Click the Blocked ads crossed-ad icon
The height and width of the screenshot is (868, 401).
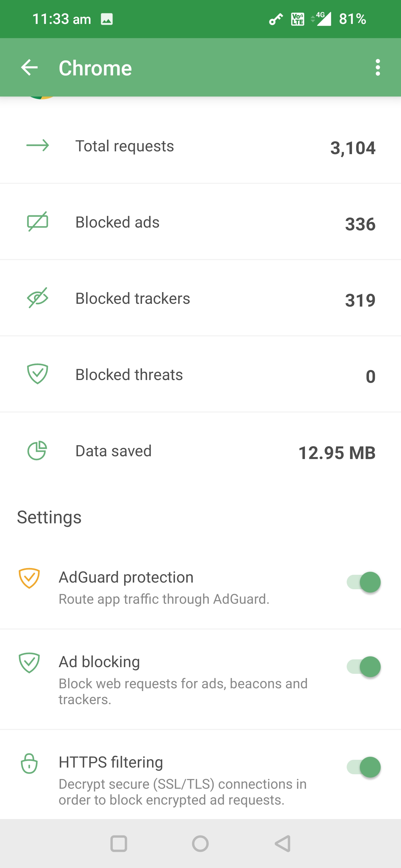click(x=37, y=222)
